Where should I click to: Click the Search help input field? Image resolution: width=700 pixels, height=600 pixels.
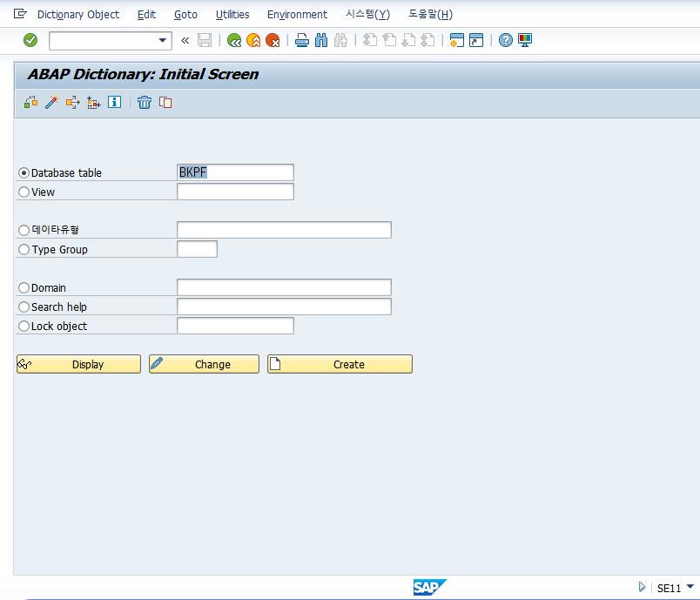285,307
